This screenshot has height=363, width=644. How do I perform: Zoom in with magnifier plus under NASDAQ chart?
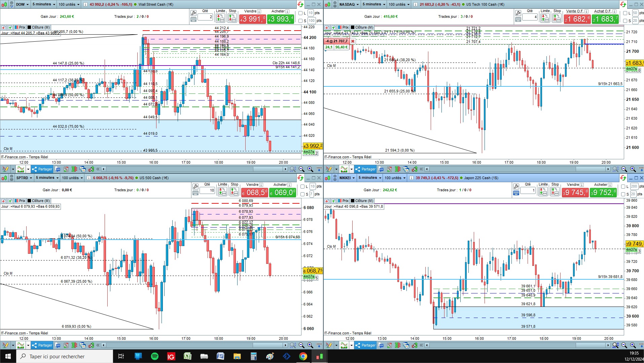633,169
